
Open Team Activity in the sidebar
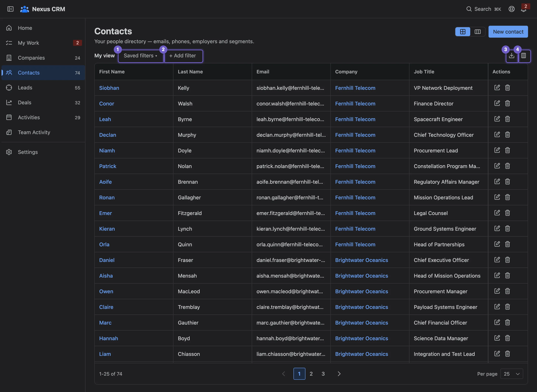click(43, 132)
